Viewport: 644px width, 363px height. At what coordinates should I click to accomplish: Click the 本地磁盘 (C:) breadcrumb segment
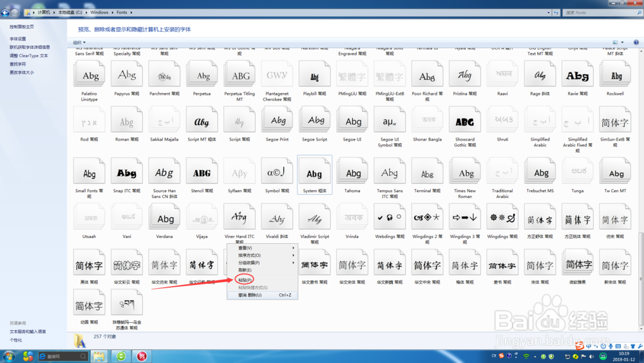pos(70,12)
